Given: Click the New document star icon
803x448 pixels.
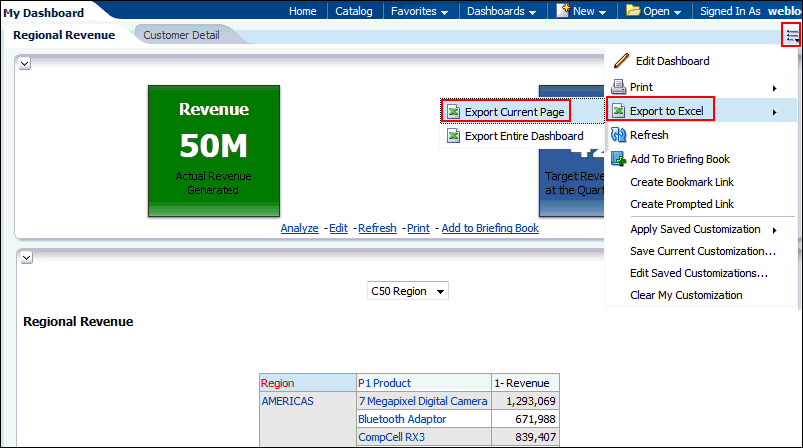Looking at the screenshot, I should click(x=563, y=10).
